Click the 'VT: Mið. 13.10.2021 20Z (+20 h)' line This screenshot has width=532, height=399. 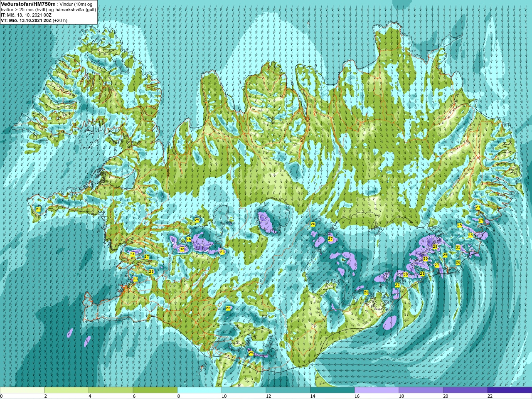click(x=34, y=20)
